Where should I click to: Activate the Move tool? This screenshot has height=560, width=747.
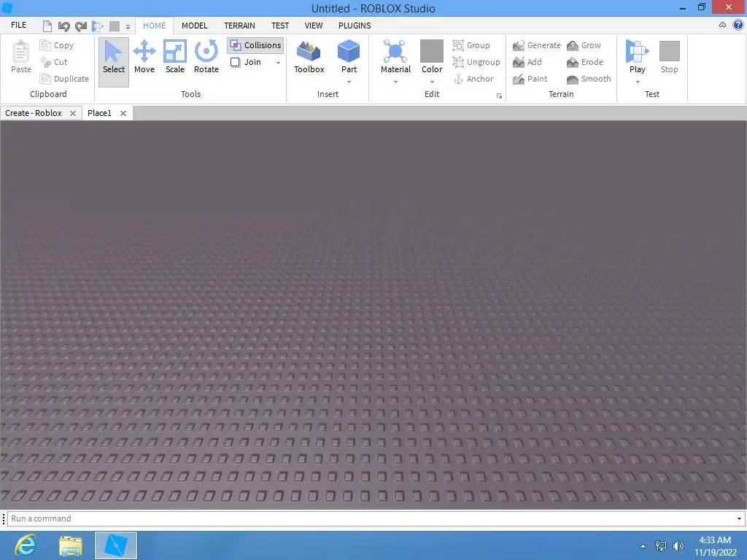(144, 57)
